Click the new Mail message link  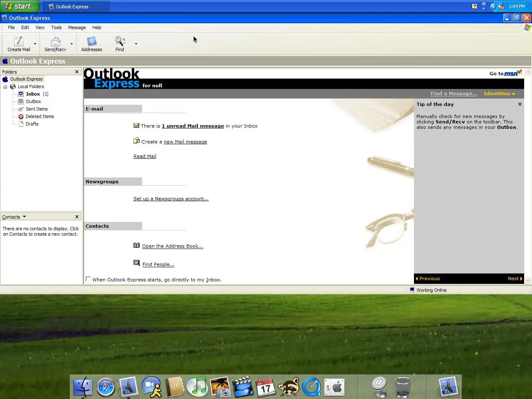185,142
